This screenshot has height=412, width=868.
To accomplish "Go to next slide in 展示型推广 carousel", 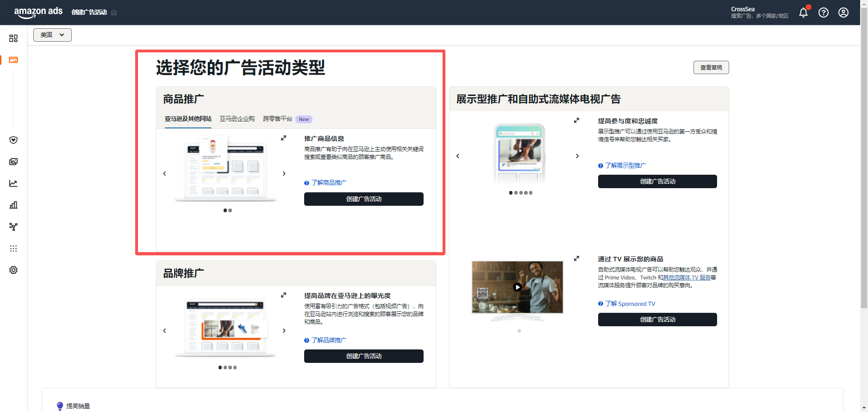I will [577, 156].
